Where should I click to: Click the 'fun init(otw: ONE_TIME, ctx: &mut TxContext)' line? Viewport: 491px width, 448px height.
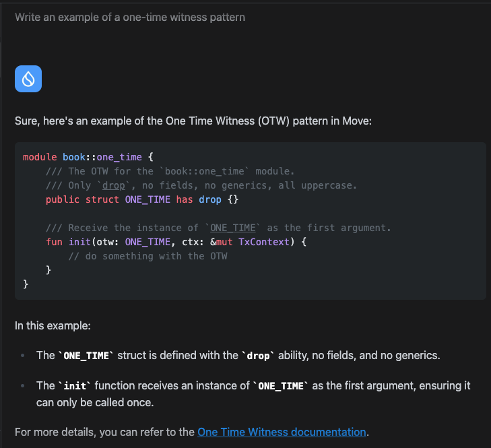tap(176, 242)
